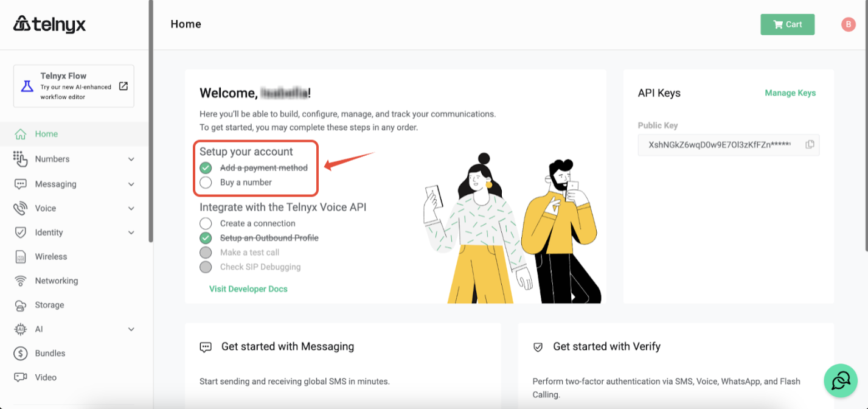Open Telnyx Flow workflow editor card
Image resolution: width=868 pixels, height=409 pixels.
[x=74, y=86]
